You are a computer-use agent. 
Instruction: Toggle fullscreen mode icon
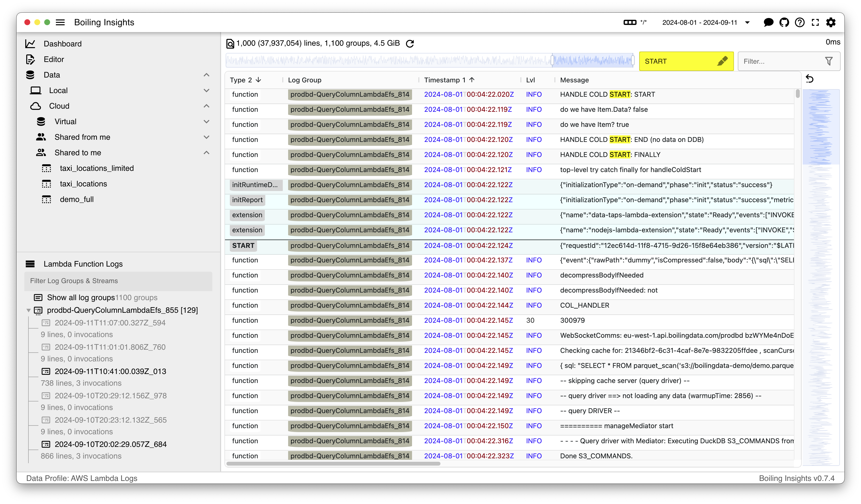[815, 23]
